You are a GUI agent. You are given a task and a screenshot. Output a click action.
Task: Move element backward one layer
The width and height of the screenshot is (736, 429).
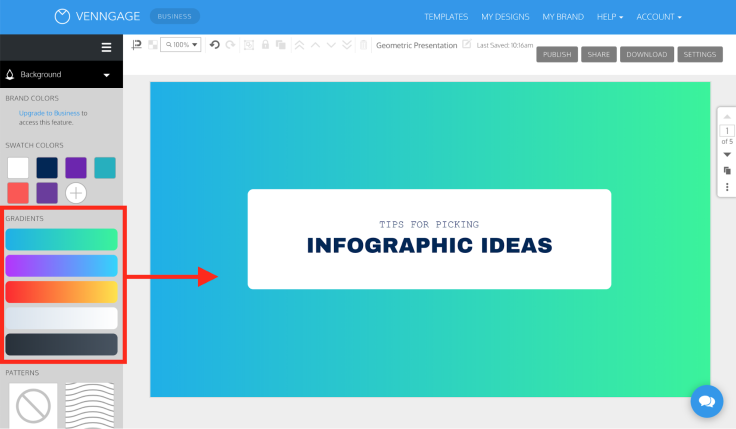click(x=331, y=45)
